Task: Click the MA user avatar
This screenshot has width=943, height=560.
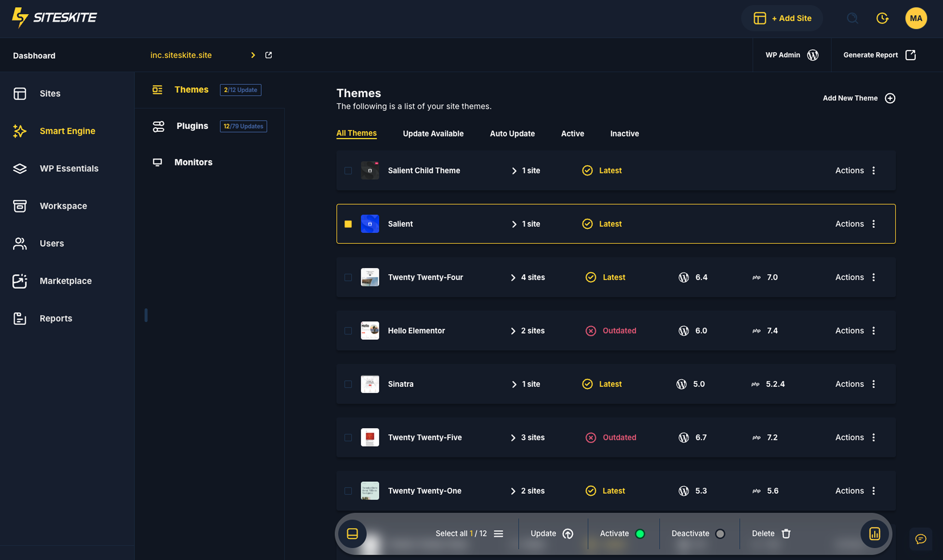Action: (916, 18)
